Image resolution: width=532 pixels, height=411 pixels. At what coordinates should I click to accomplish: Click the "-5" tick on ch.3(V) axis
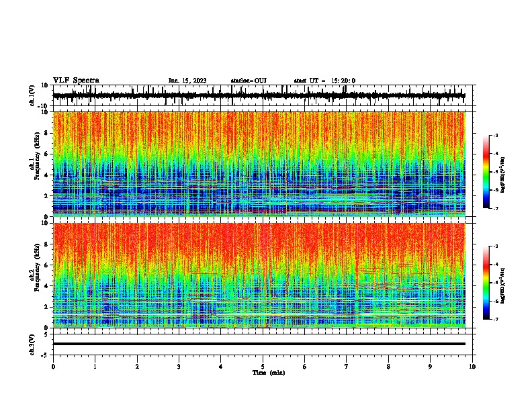[x=46, y=355]
